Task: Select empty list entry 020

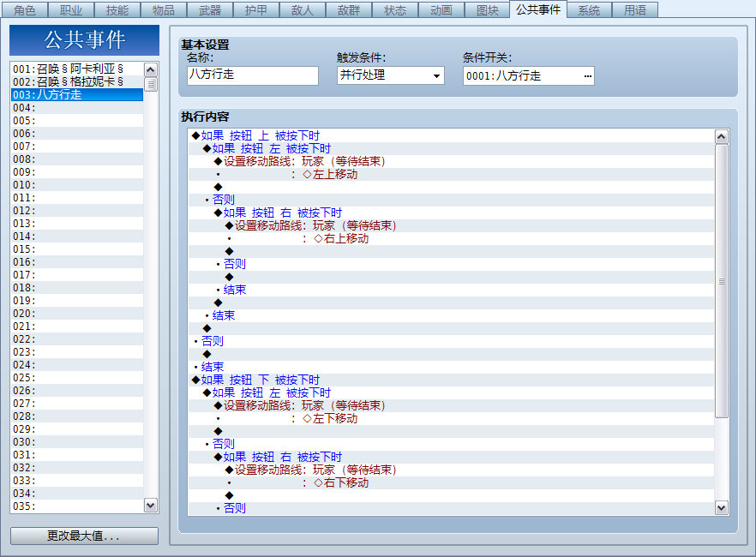Action: point(77,313)
